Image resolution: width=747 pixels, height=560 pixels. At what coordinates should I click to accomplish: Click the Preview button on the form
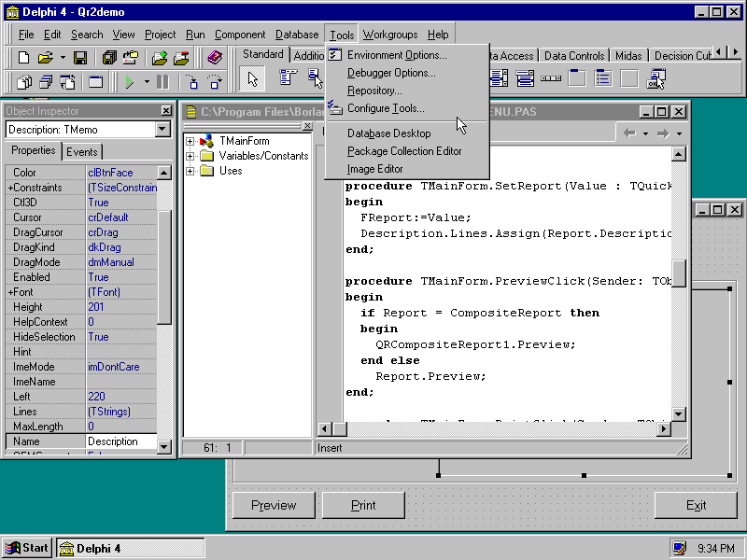(273, 505)
